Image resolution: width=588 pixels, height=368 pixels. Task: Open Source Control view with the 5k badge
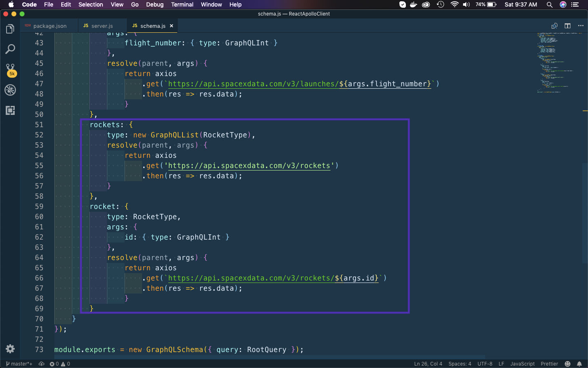click(11, 70)
